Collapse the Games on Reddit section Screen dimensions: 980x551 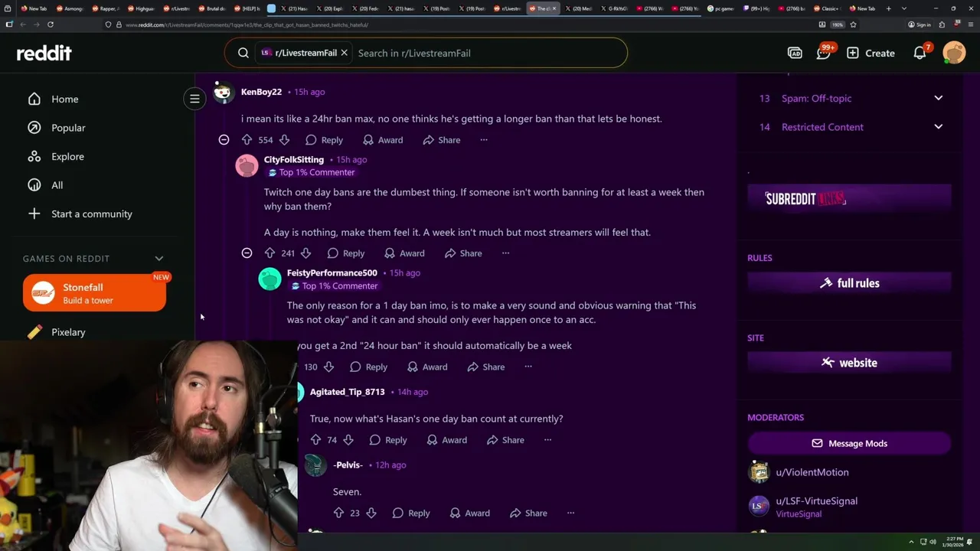click(x=159, y=259)
